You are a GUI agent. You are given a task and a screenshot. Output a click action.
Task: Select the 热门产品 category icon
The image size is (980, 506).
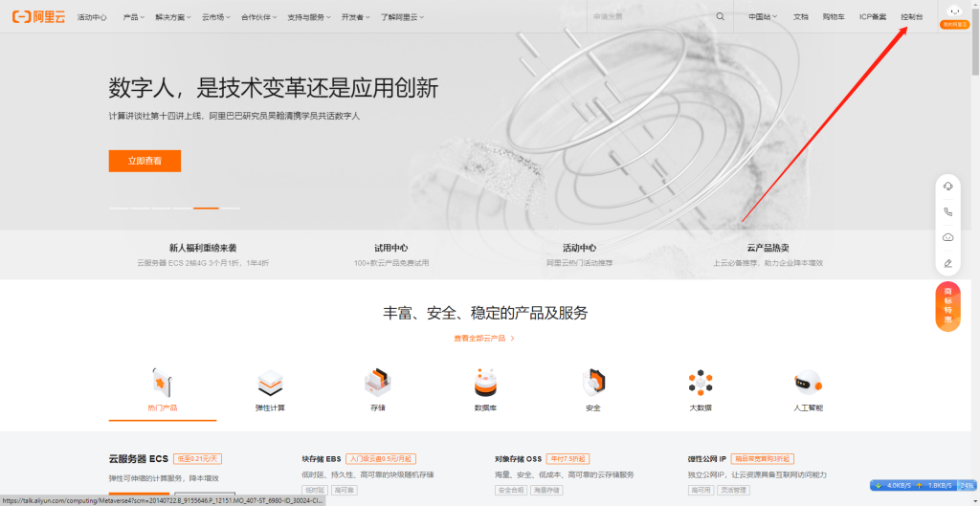click(x=163, y=382)
